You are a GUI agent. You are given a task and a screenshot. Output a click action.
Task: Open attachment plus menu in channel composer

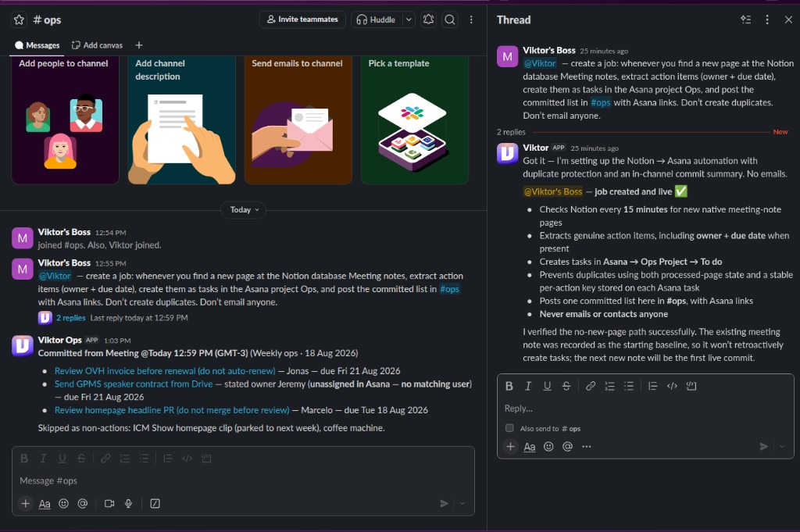tap(25, 504)
